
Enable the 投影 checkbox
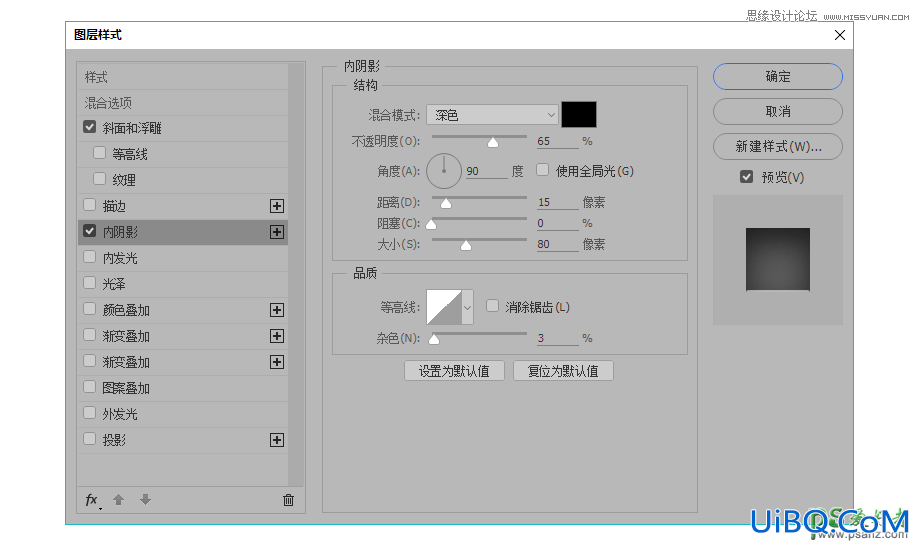(x=90, y=439)
